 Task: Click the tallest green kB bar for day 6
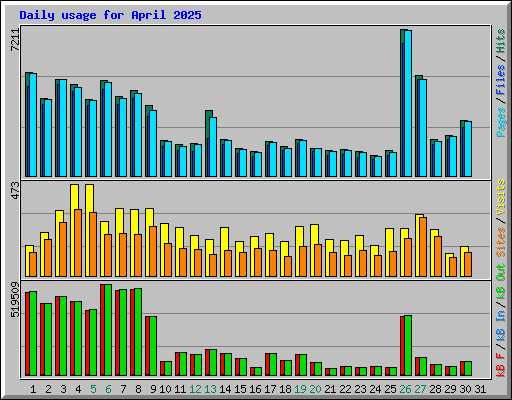click(x=108, y=330)
